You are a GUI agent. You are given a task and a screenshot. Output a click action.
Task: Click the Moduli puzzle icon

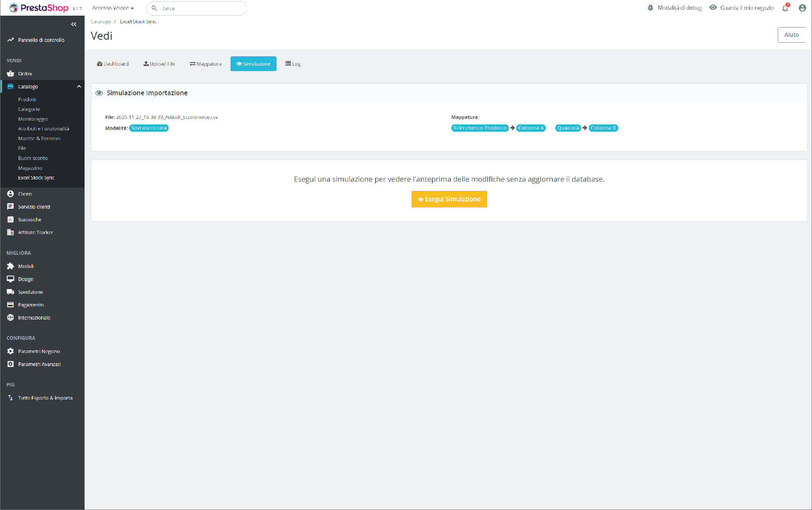(11, 266)
